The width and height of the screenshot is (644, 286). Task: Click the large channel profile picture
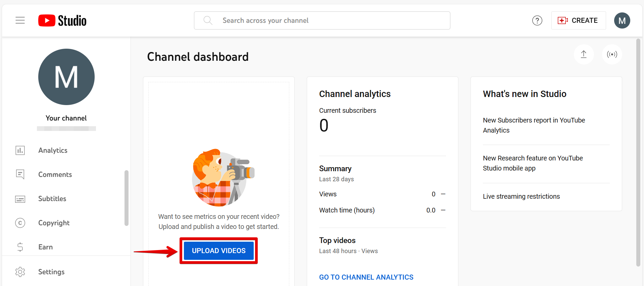pyautogui.click(x=66, y=77)
